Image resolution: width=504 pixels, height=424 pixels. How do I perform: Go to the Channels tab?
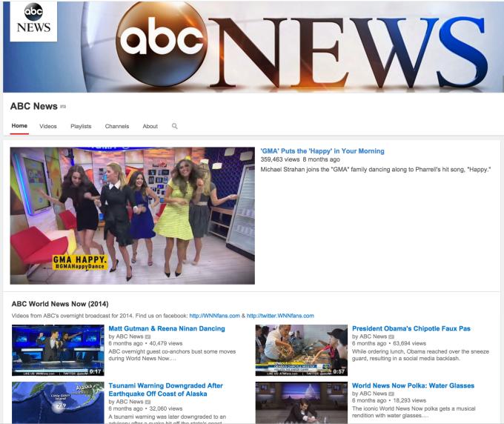click(117, 126)
